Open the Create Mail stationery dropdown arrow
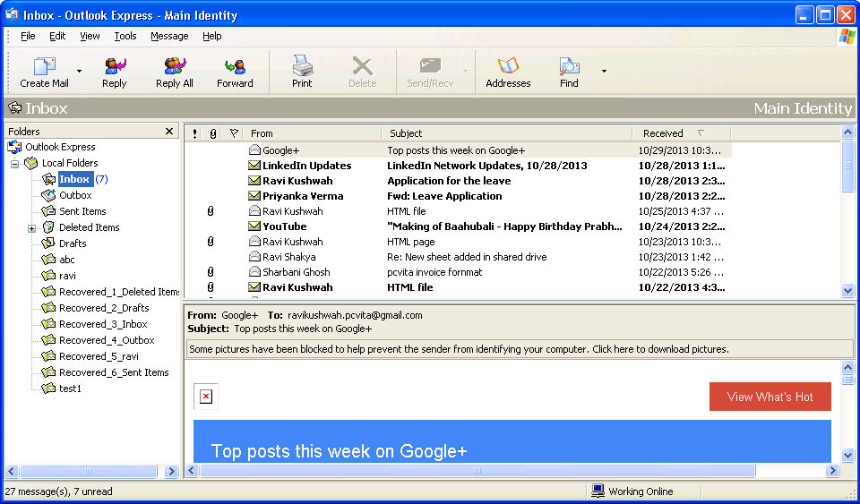 point(79,72)
